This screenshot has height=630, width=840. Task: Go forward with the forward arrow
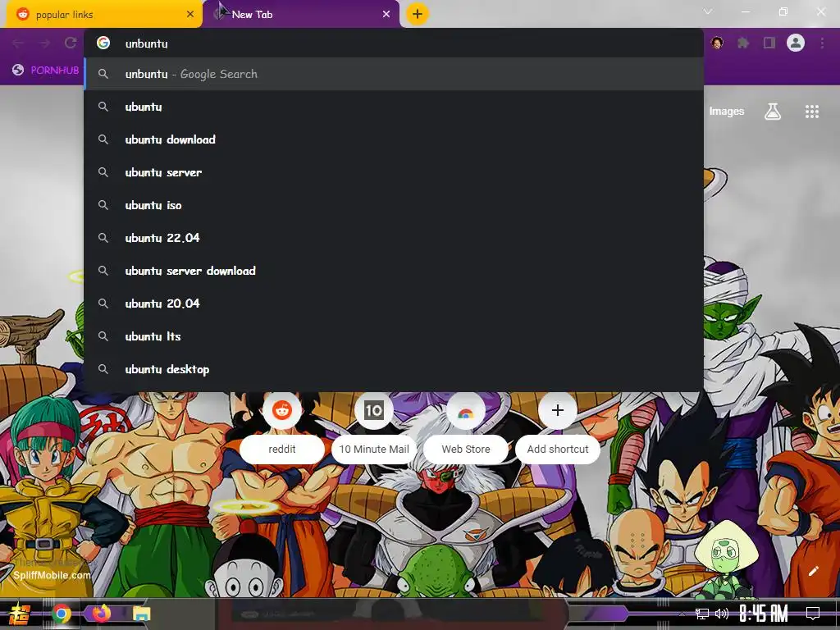(x=44, y=43)
